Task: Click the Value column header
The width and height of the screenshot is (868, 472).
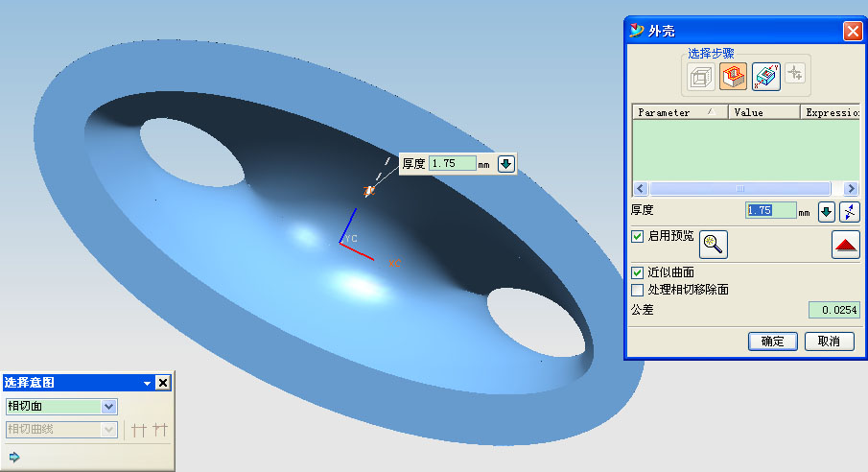Action: 763,112
